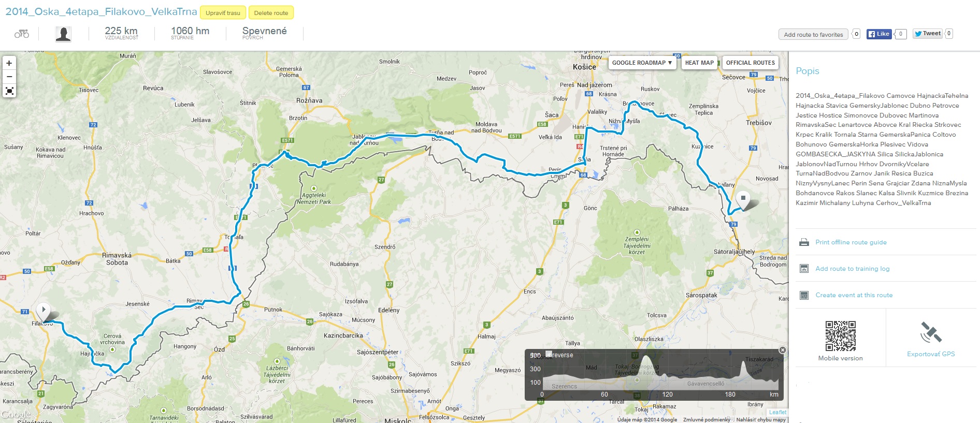Expand the Google Roadmap map type dropdown
This screenshot has width=980, height=423.
[x=642, y=63]
